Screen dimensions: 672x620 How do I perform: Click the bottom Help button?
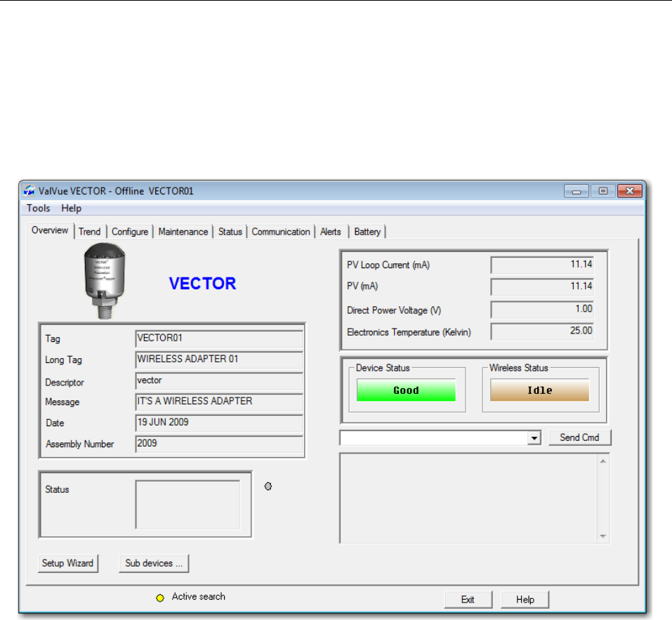525,600
